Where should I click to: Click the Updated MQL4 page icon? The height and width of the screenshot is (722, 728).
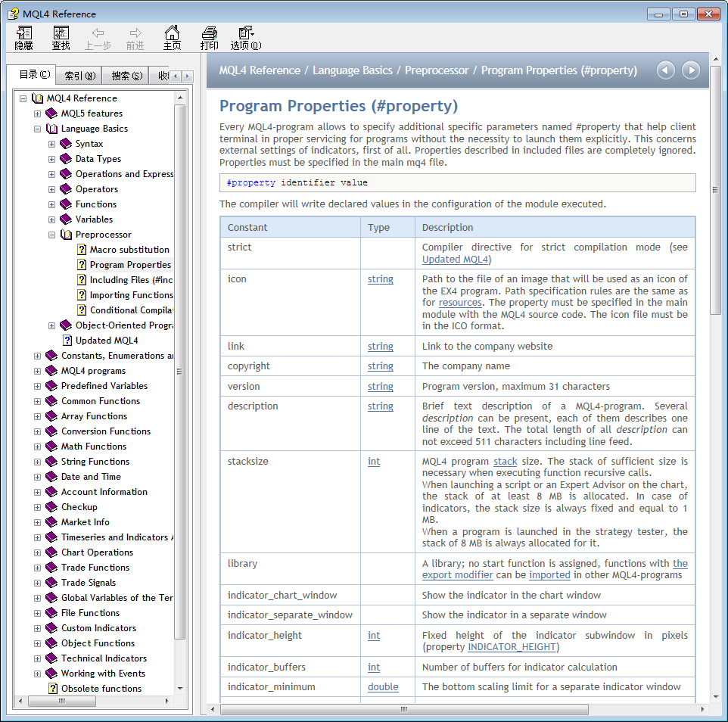pos(67,341)
